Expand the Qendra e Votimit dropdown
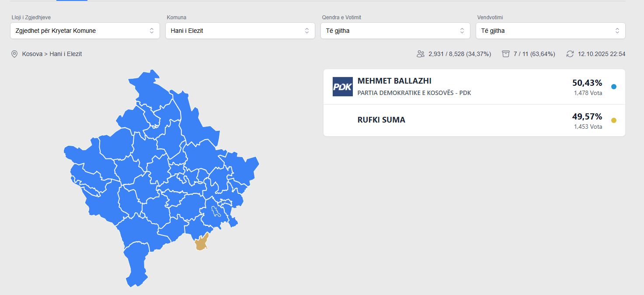644x295 pixels. pyautogui.click(x=395, y=31)
